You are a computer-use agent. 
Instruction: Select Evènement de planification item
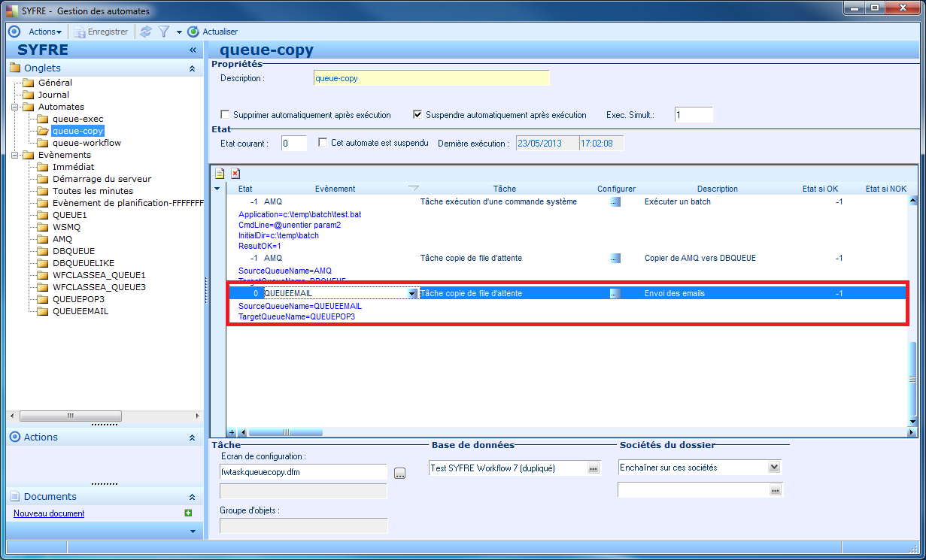128,203
